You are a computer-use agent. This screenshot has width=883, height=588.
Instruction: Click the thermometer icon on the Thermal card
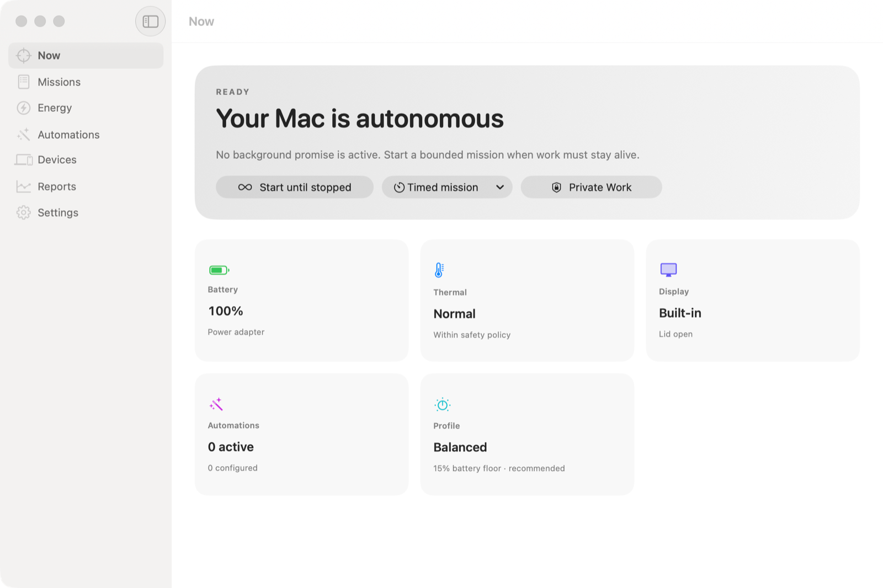click(439, 270)
